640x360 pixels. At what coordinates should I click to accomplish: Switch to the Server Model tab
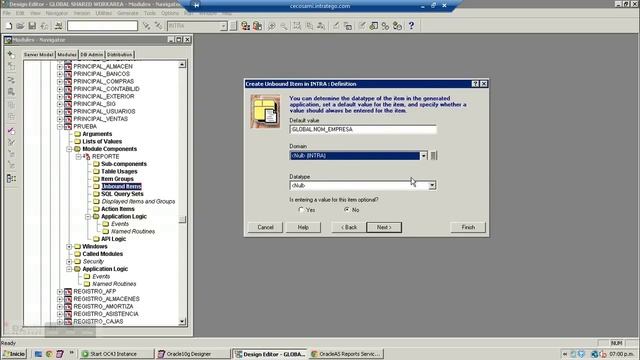coord(38,54)
